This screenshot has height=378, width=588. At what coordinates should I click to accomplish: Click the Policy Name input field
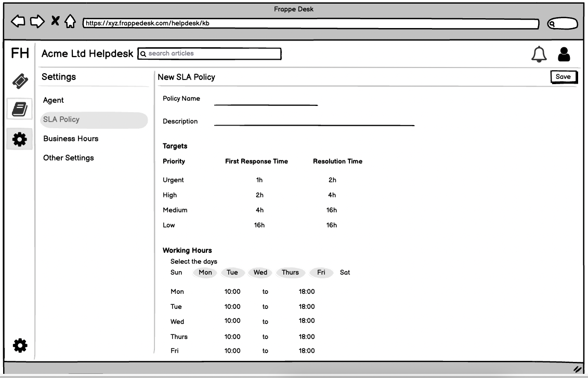pos(265,103)
